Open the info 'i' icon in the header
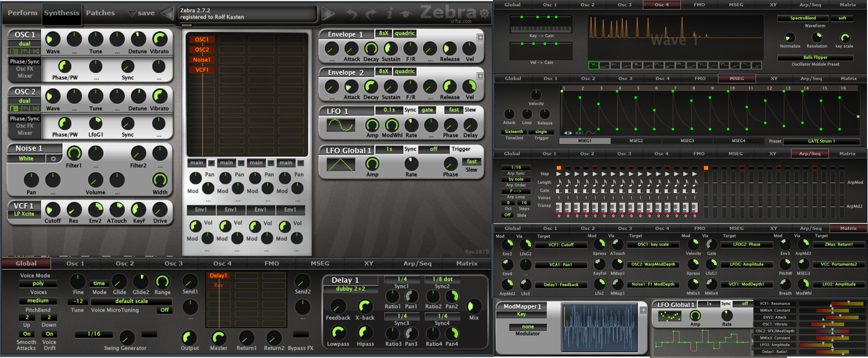868x358 pixels. tap(390, 13)
